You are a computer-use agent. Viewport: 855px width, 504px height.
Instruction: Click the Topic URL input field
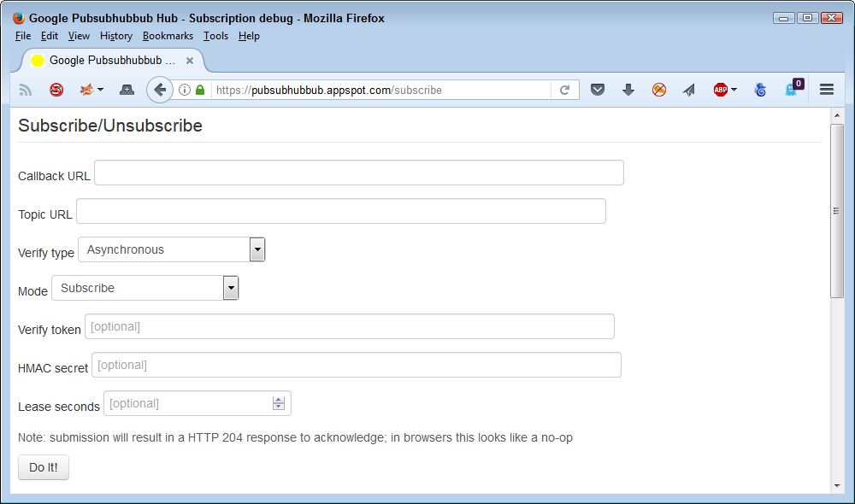tap(341, 211)
